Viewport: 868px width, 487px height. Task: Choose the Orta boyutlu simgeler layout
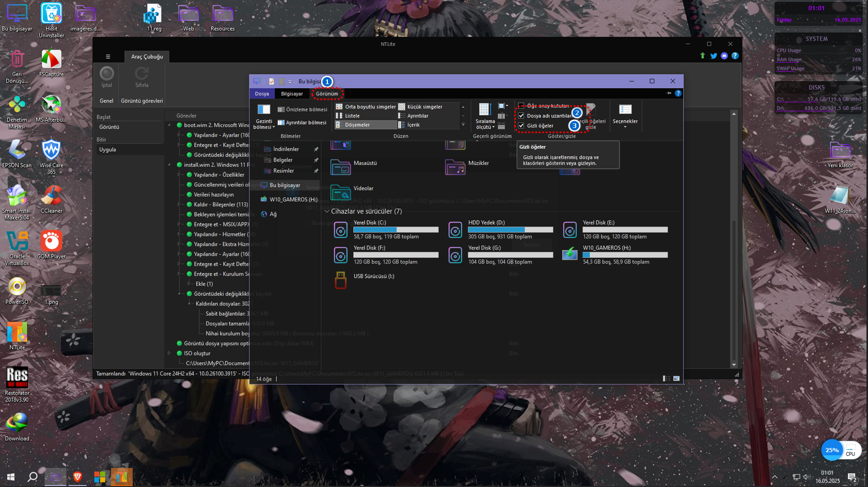click(366, 107)
